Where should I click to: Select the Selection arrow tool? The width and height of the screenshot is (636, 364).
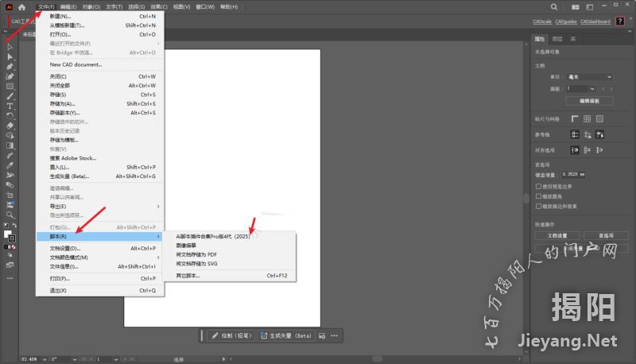click(10, 47)
